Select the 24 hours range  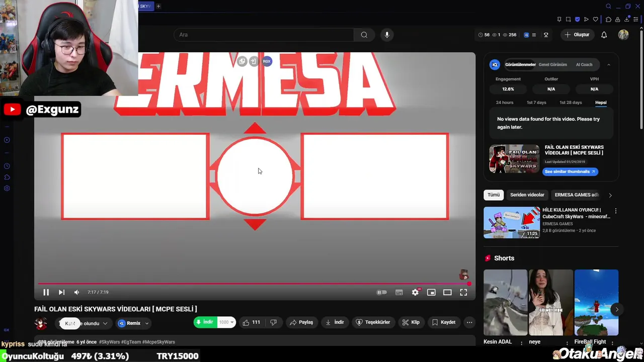point(505,103)
